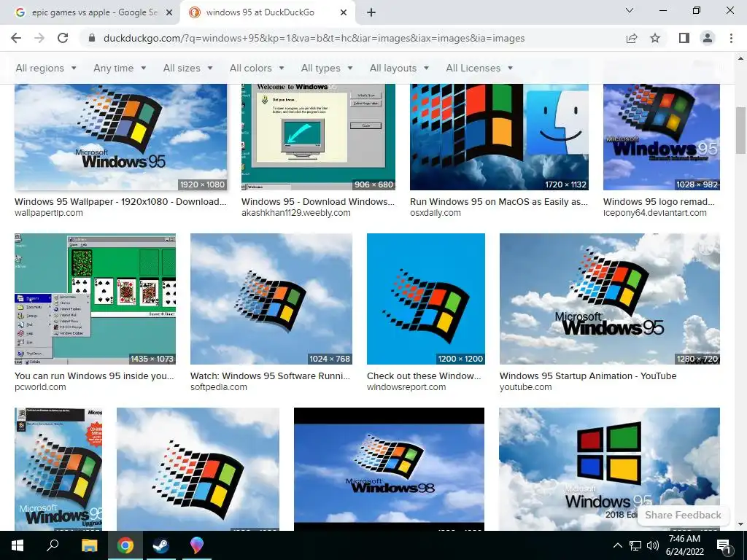Image resolution: width=747 pixels, height=560 pixels.
Task: Go forward one page in Chrome
Action: (39, 38)
